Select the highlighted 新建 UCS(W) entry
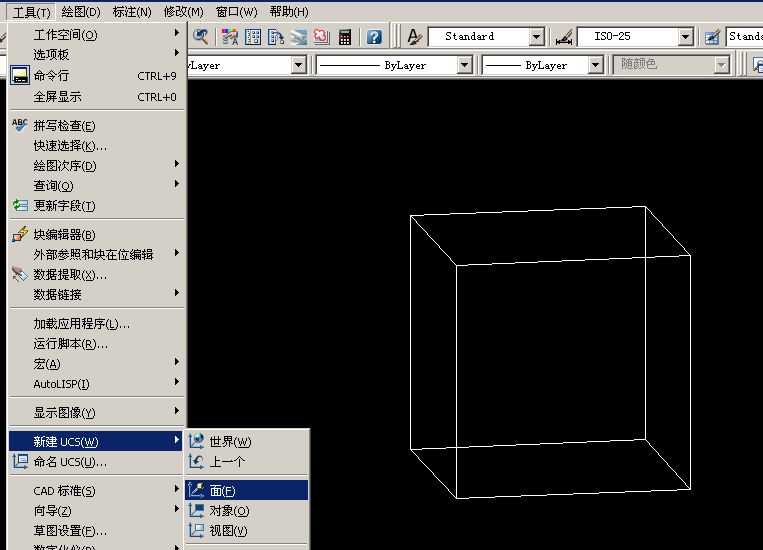The height and width of the screenshot is (550, 763). 96,441
